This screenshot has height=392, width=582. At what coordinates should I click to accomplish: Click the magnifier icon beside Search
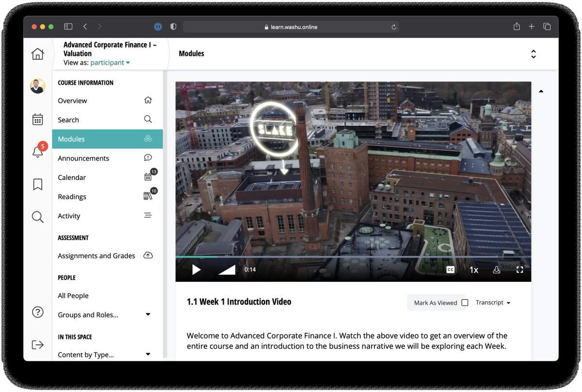[x=148, y=119]
